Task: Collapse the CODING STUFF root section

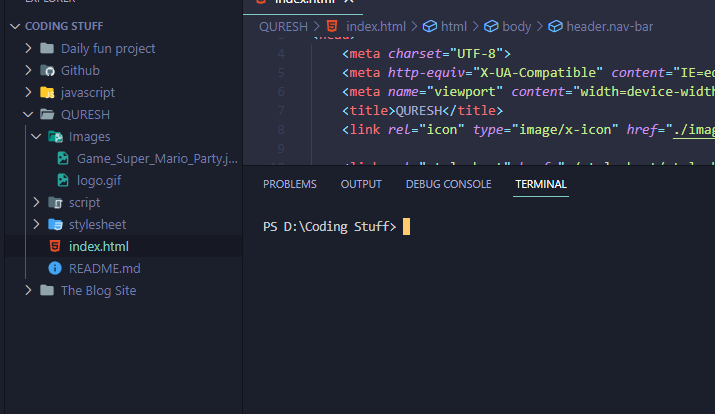Action: 15,26
